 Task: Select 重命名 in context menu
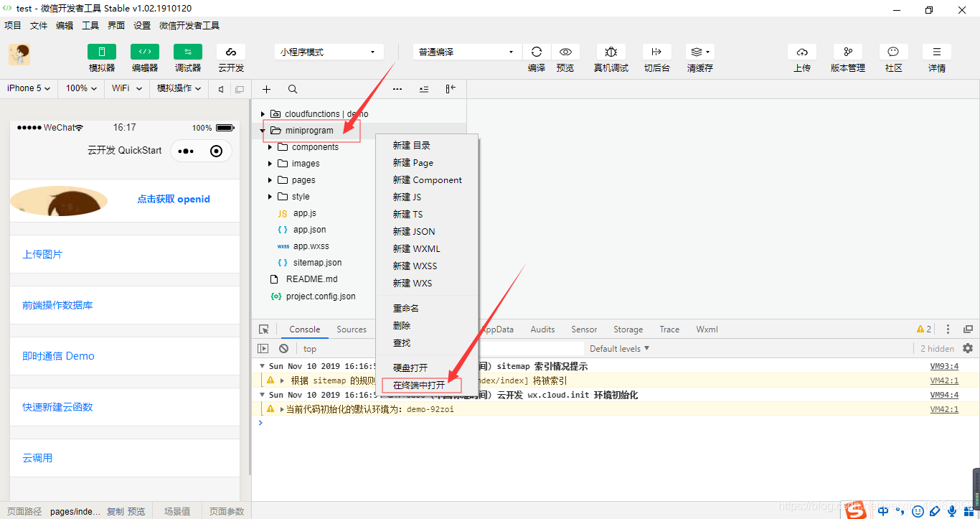click(428, 308)
